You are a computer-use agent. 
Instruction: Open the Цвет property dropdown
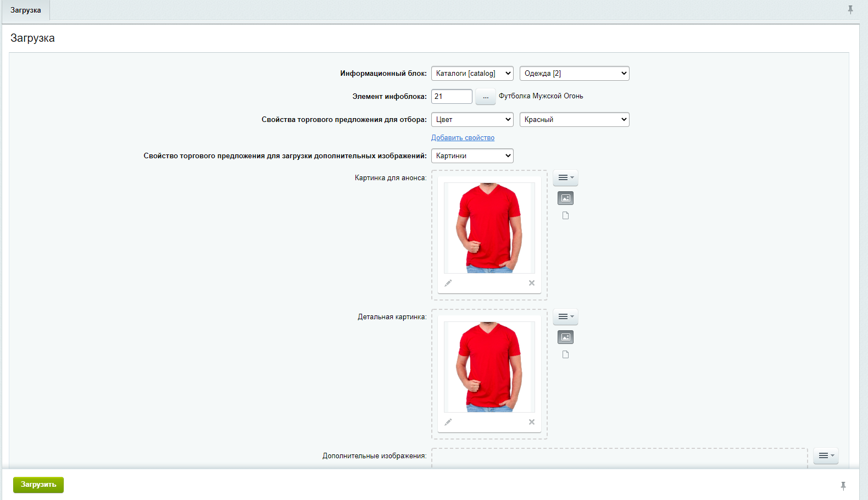point(472,120)
